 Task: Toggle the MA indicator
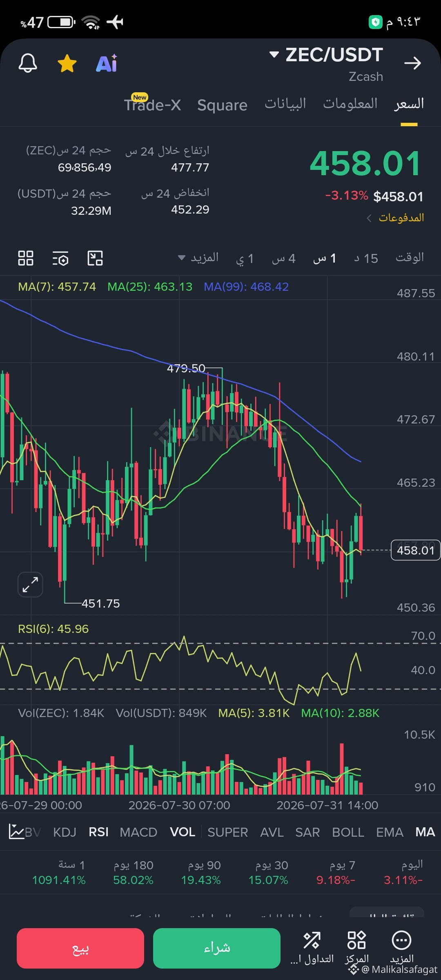(x=425, y=832)
